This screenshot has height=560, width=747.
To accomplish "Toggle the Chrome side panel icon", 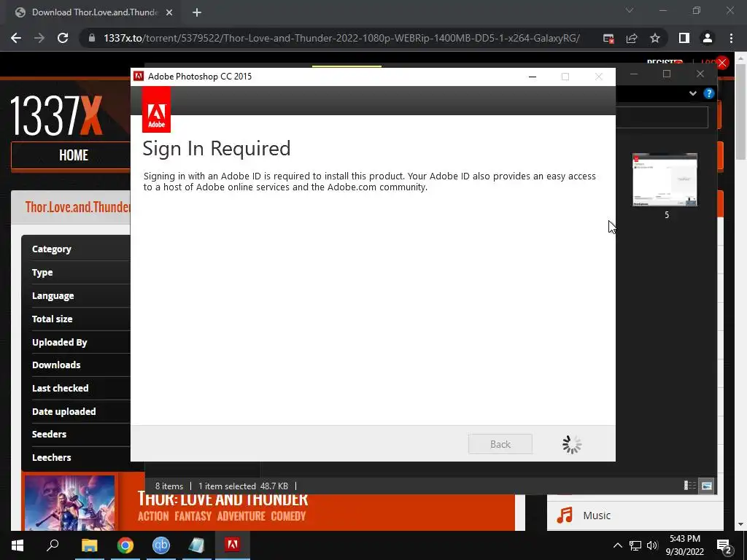I will click(x=684, y=38).
